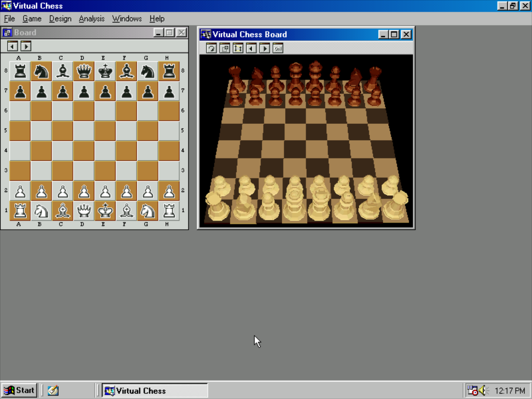This screenshot has height=399, width=532.
Task: Click the 12:17 PM clock
Action: [510, 391]
